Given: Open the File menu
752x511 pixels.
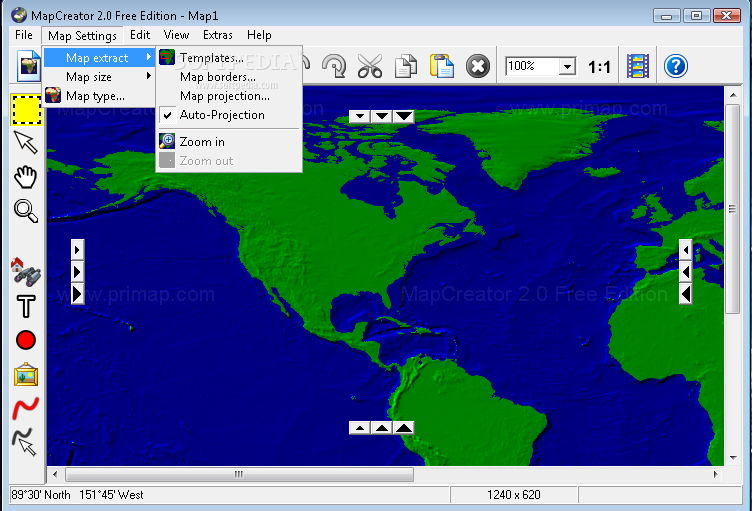Looking at the screenshot, I should 24,35.
